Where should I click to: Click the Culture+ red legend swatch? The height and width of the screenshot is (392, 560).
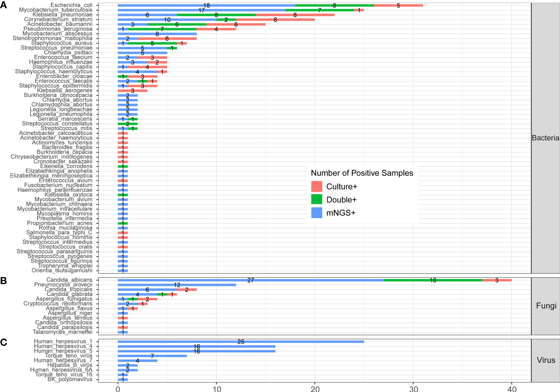click(316, 187)
